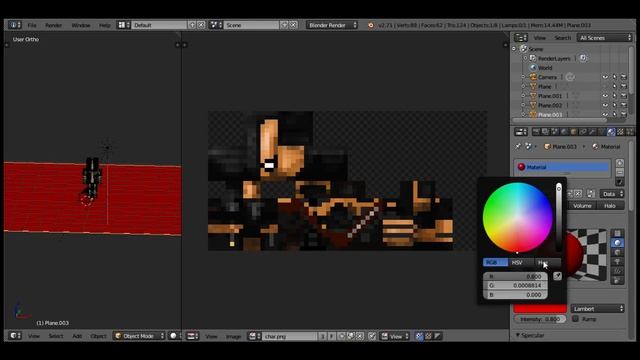Open the Info editor type selector
640x360 pixels.
point(15,25)
